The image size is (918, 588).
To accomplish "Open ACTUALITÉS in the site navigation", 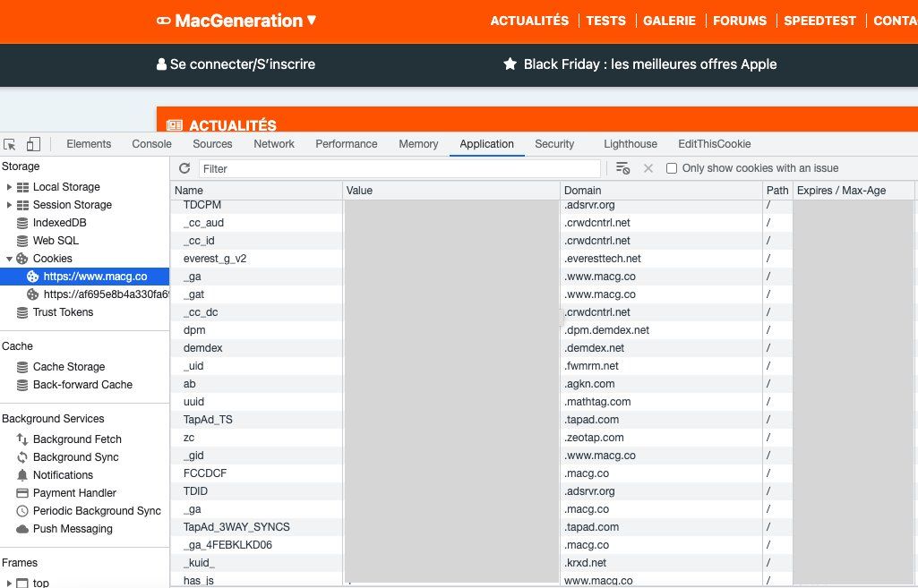I will click(529, 21).
